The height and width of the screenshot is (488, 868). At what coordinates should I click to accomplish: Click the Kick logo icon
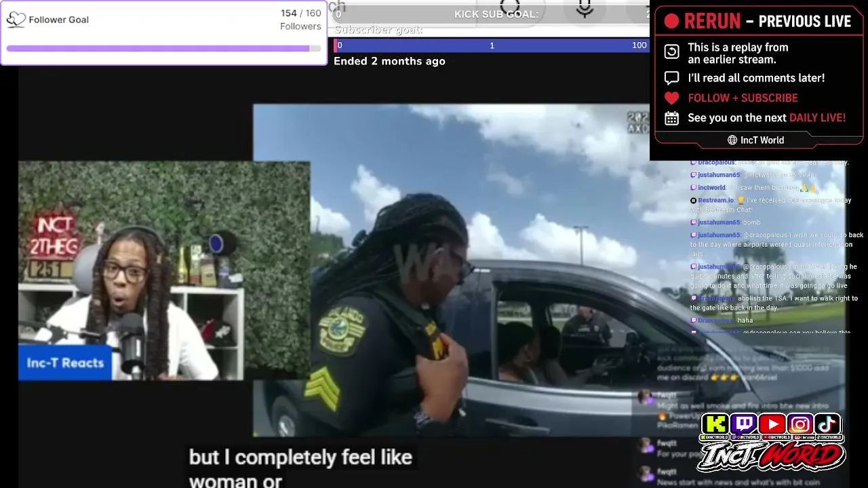pyautogui.click(x=715, y=425)
